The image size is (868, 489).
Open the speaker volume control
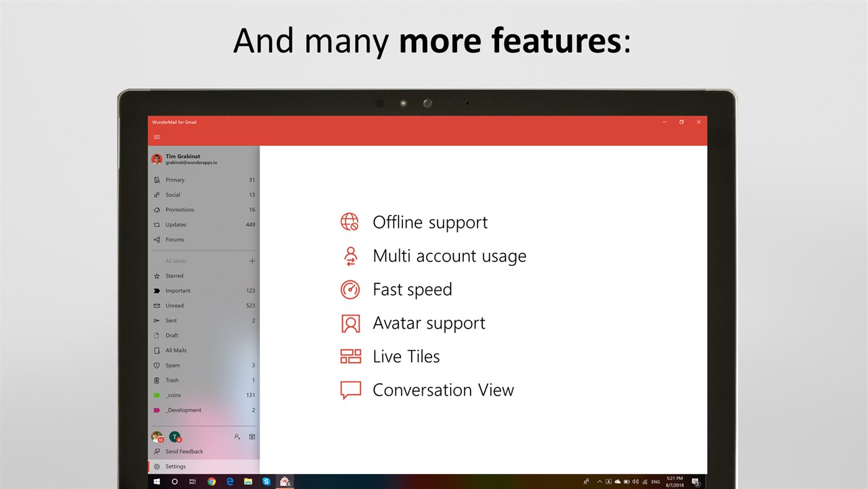click(635, 481)
